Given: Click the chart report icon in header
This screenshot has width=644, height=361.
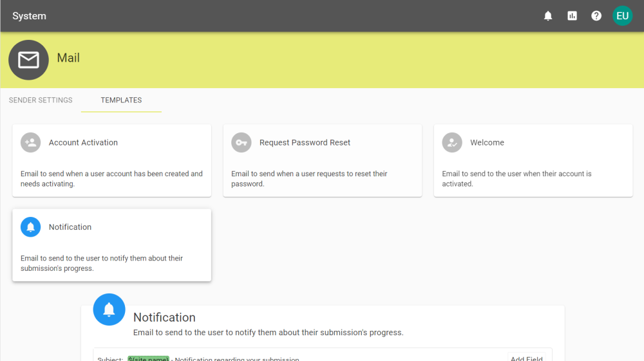Looking at the screenshot, I should pos(572,16).
